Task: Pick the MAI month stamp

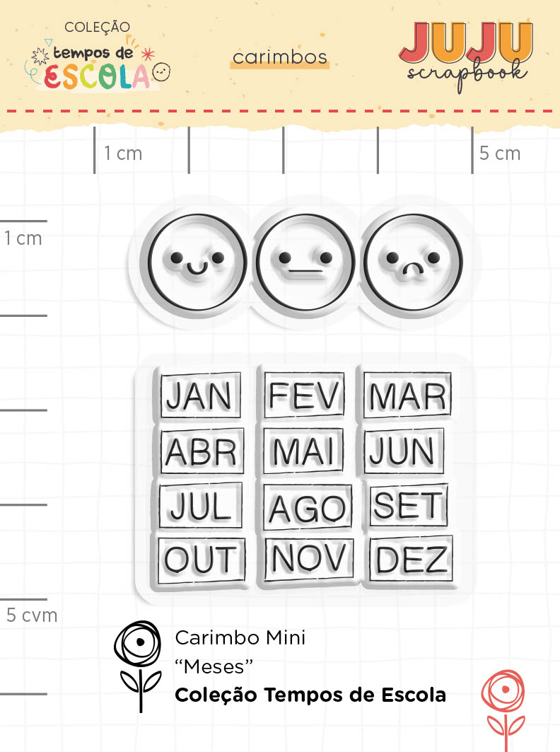Action: click(x=304, y=451)
